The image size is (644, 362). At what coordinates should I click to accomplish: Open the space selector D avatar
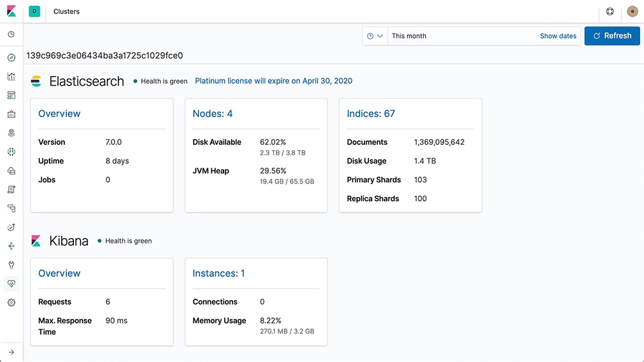pyautogui.click(x=35, y=11)
